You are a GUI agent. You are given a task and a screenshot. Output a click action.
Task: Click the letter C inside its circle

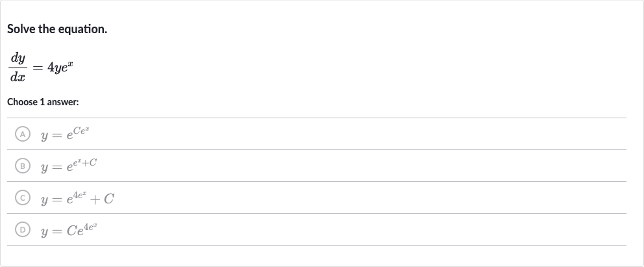click(x=23, y=198)
